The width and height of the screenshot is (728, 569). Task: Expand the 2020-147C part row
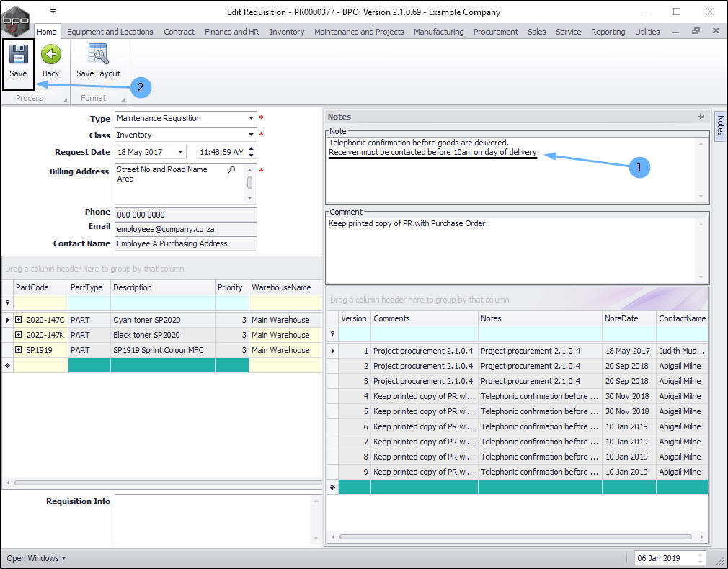pyautogui.click(x=18, y=320)
